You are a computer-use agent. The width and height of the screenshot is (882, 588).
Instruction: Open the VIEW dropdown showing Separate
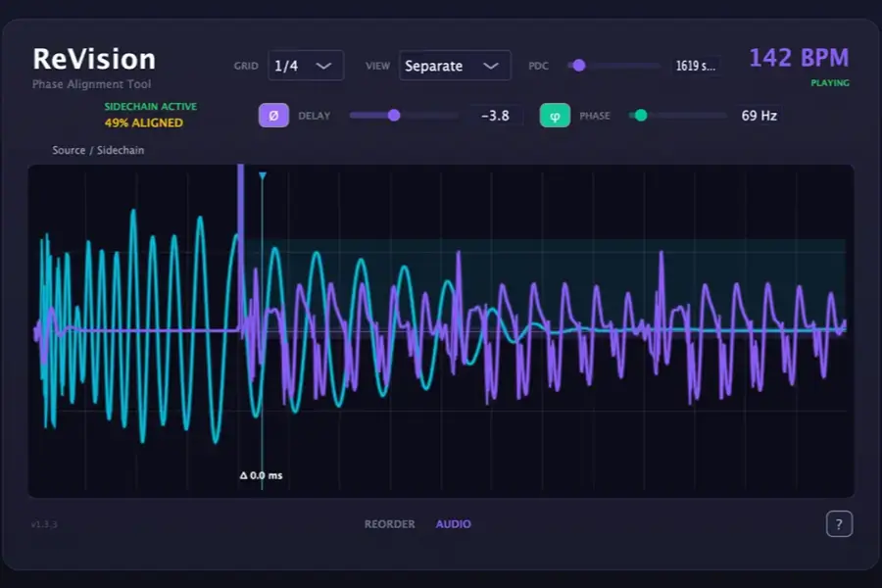pyautogui.click(x=454, y=65)
